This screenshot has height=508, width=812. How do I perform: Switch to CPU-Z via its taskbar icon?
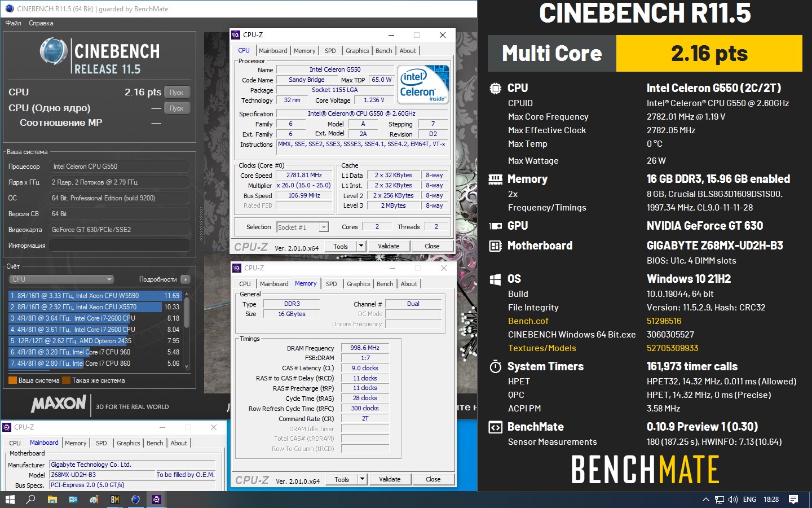point(157,500)
